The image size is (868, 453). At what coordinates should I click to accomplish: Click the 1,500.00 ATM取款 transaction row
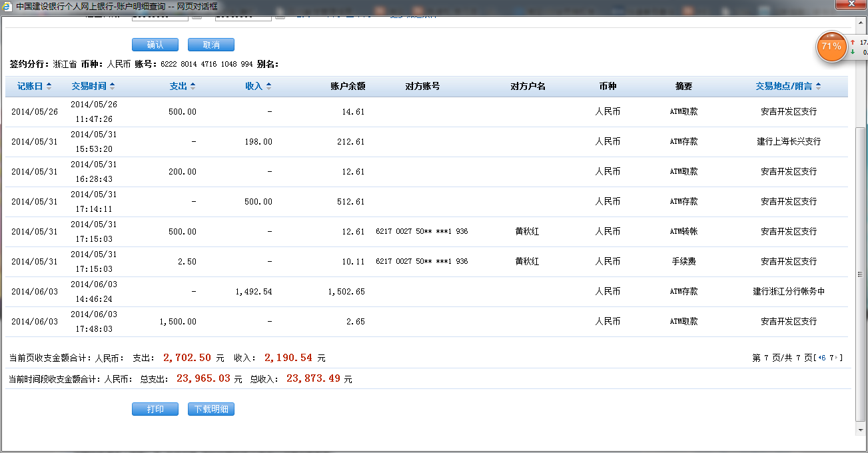click(426, 322)
